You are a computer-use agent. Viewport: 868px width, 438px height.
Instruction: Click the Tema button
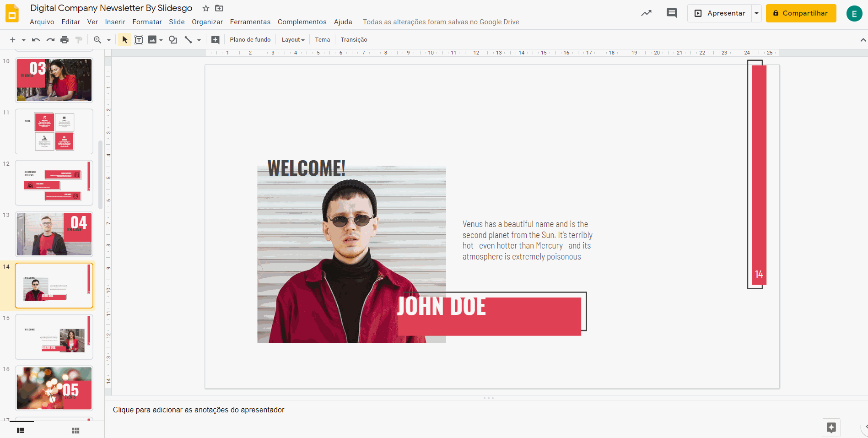323,40
